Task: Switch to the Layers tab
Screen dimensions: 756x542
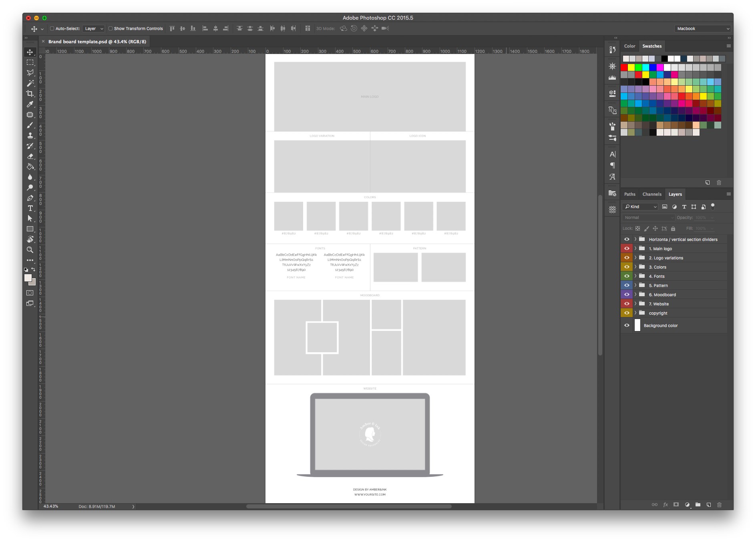Action: tap(675, 194)
